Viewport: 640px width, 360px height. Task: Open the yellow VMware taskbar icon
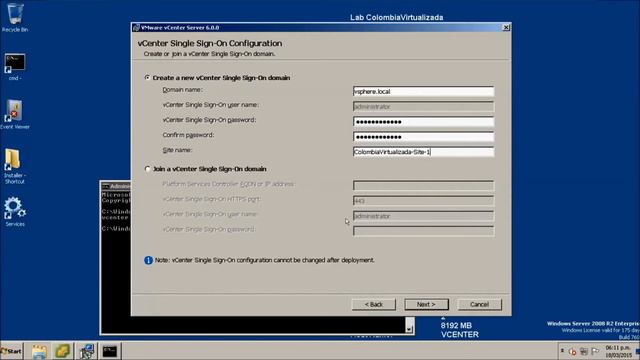[62, 351]
